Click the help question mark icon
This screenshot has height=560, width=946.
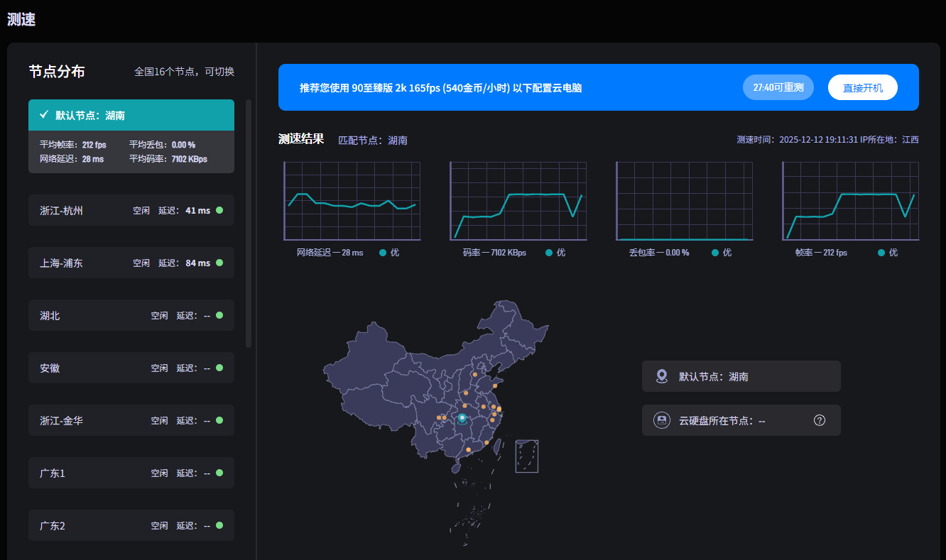tap(820, 420)
